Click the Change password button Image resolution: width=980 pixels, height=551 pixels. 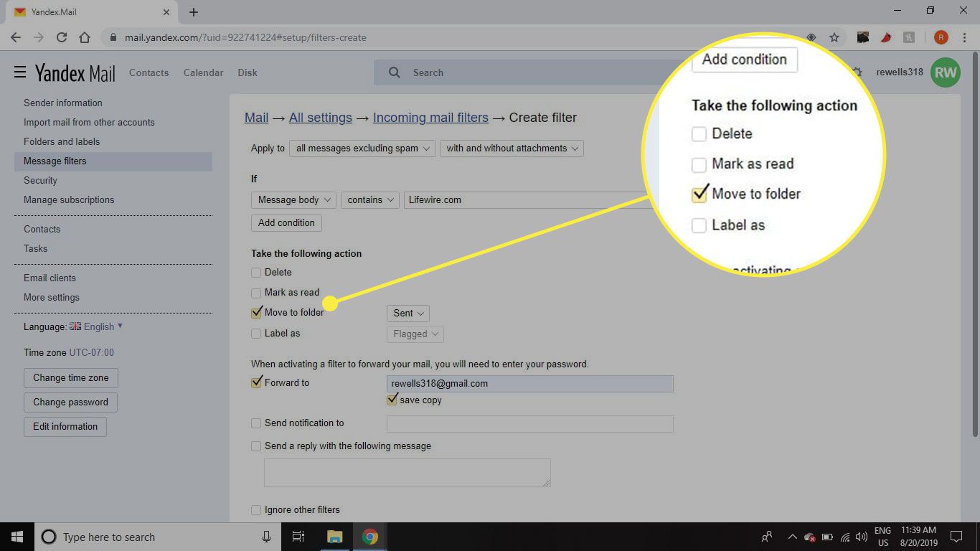[x=70, y=402]
